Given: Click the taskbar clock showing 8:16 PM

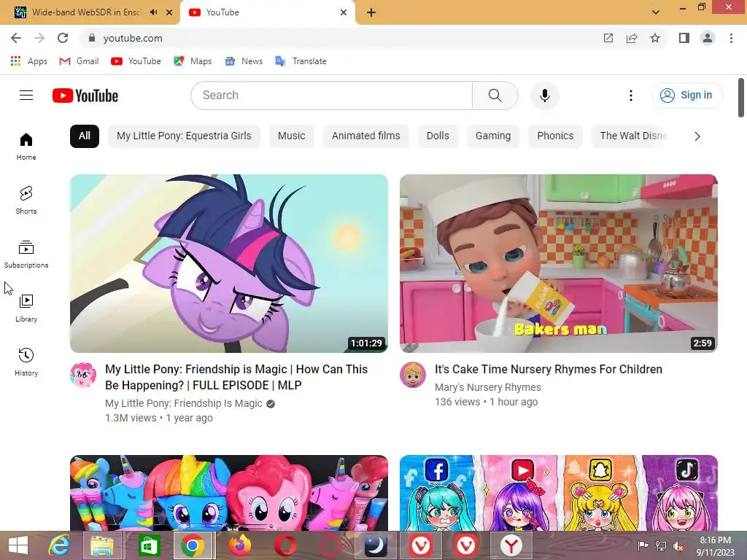Looking at the screenshot, I should pos(716,546).
